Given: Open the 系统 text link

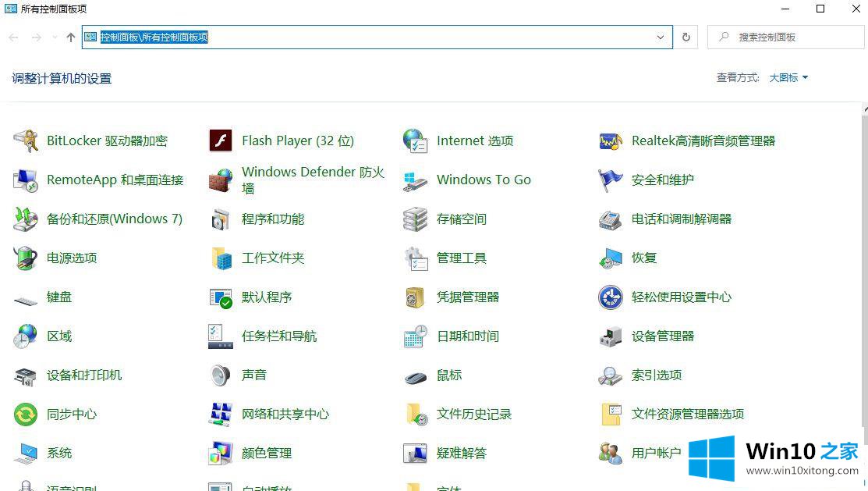Looking at the screenshot, I should [x=59, y=454].
